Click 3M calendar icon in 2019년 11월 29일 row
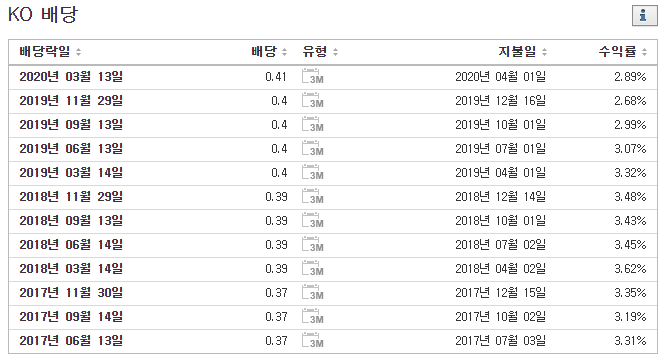The height and width of the screenshot is (360, 666). tap(313, 101)
